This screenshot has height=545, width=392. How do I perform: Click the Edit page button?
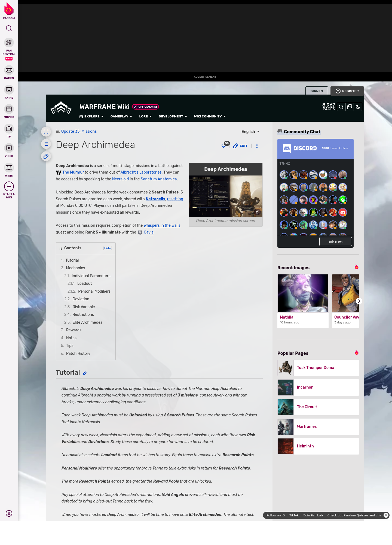tap(240, 146)
